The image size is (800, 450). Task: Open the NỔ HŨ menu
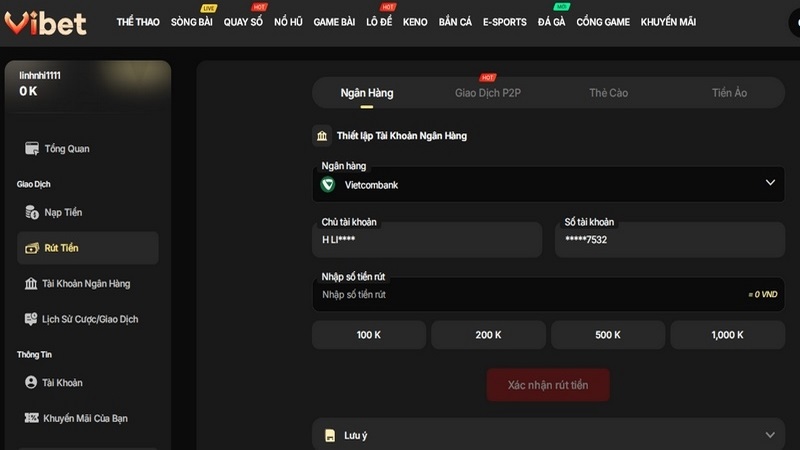tap(288, 22)
